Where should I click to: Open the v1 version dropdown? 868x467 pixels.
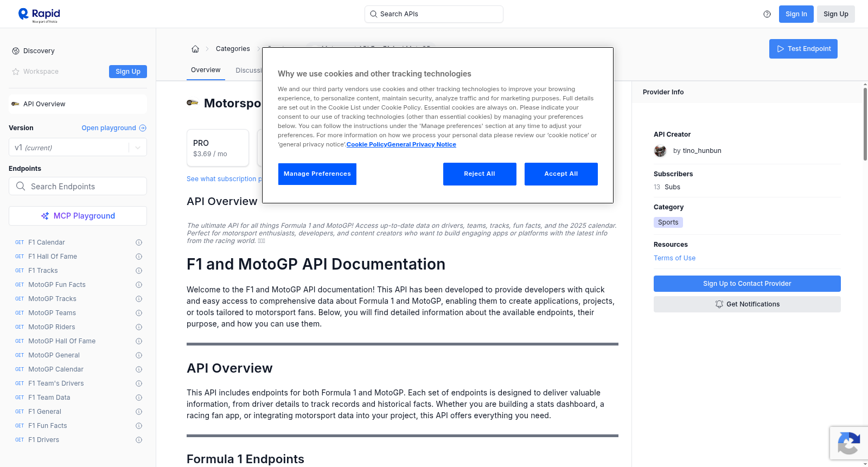click(78, 148)
